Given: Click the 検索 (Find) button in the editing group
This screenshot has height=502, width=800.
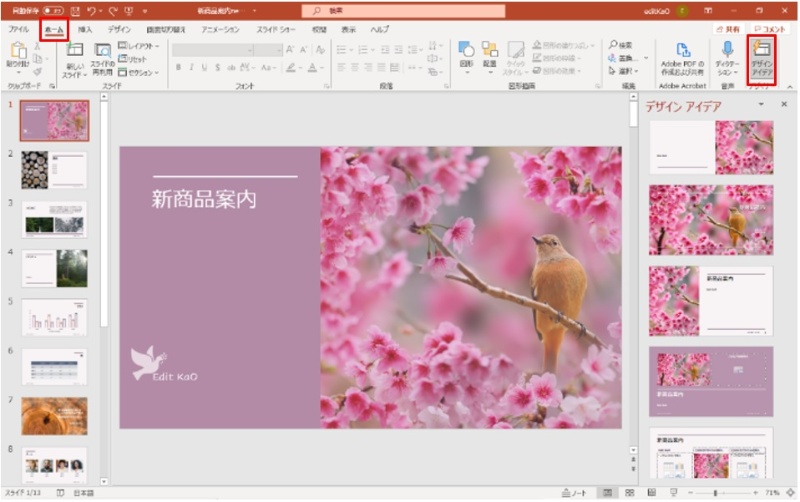Looking at the screenshot, I should pos(621,45).
